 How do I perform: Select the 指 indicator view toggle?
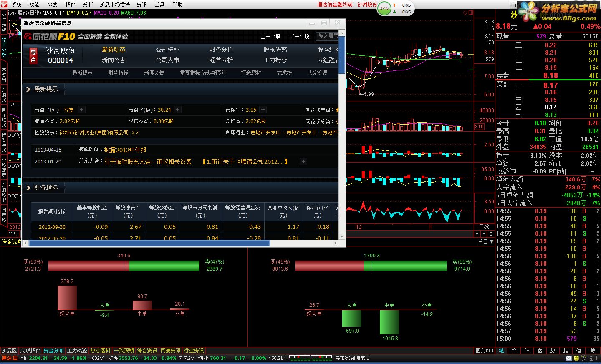[x=566, y=351]
